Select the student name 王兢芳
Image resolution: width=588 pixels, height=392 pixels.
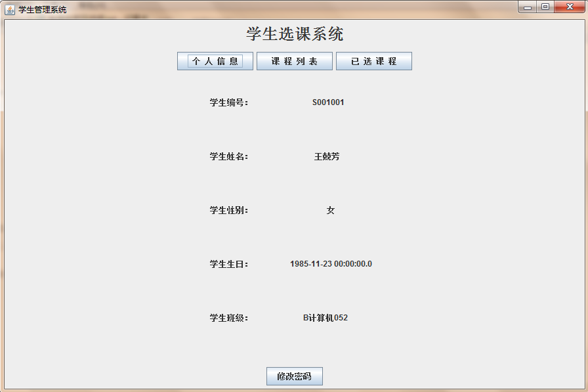(x=327, y=156)
